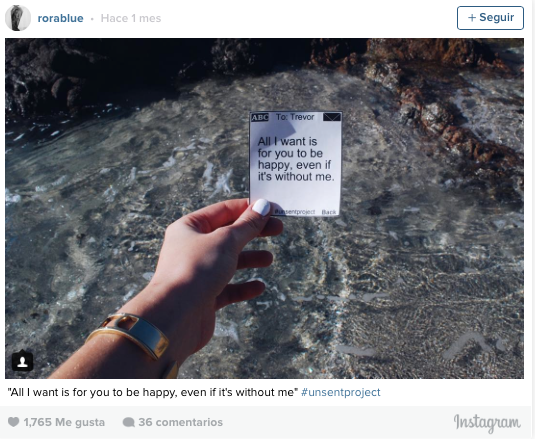
Task: View the 1,765 Me gusta count
Action: (64, 422)
